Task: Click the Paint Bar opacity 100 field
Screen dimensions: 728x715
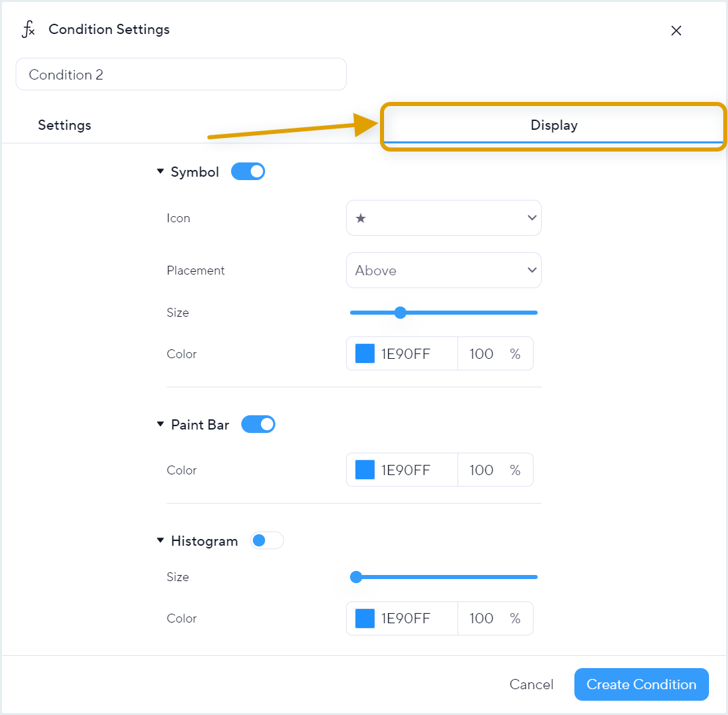Action: (x=481, y=470)
